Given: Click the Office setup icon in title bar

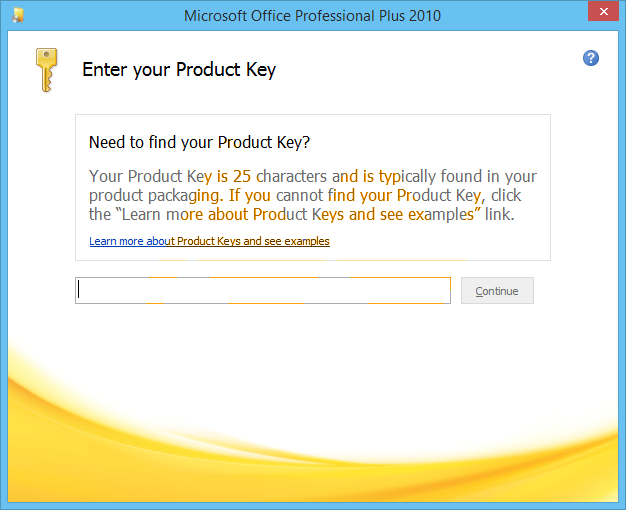Looking at the screenshot, I should point(18,16).
